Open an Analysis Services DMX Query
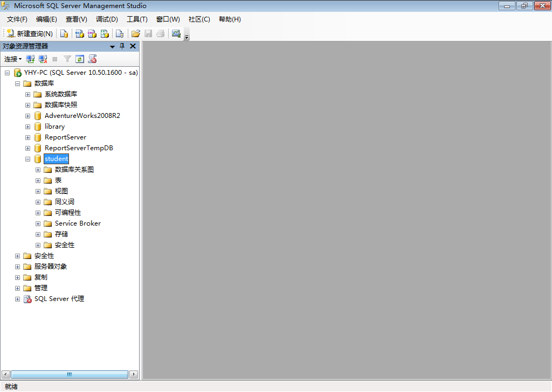This screenshot has width=552, height=392. (x=92, y=33)
